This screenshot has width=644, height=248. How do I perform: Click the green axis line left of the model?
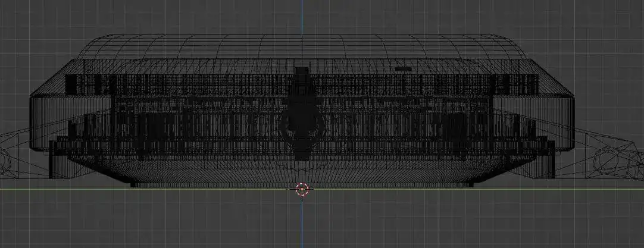(60, 189)
